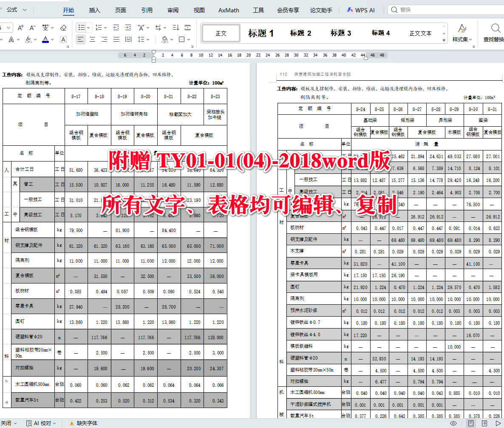Open the bullet style dropdown arrow

coord(88,28)
